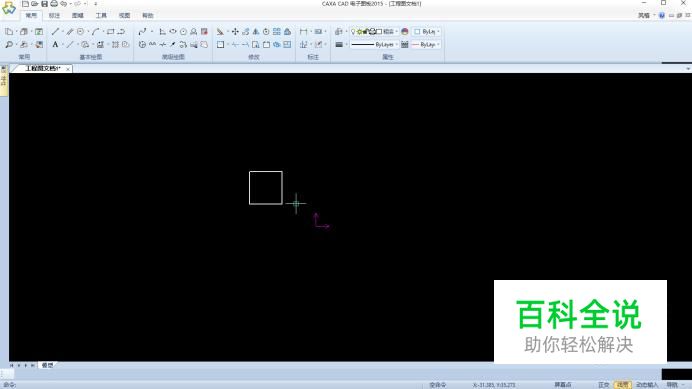Click the Print icon in quick access toolbar

[54, 4]
